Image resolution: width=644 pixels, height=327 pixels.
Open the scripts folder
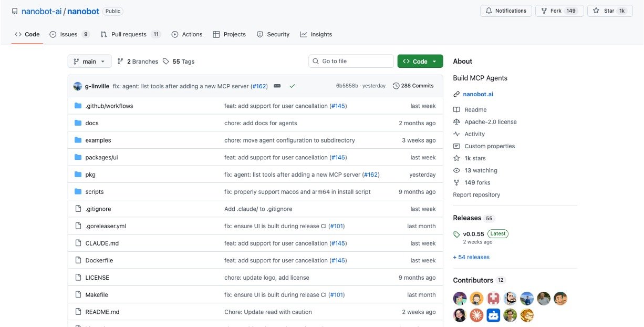95,192
